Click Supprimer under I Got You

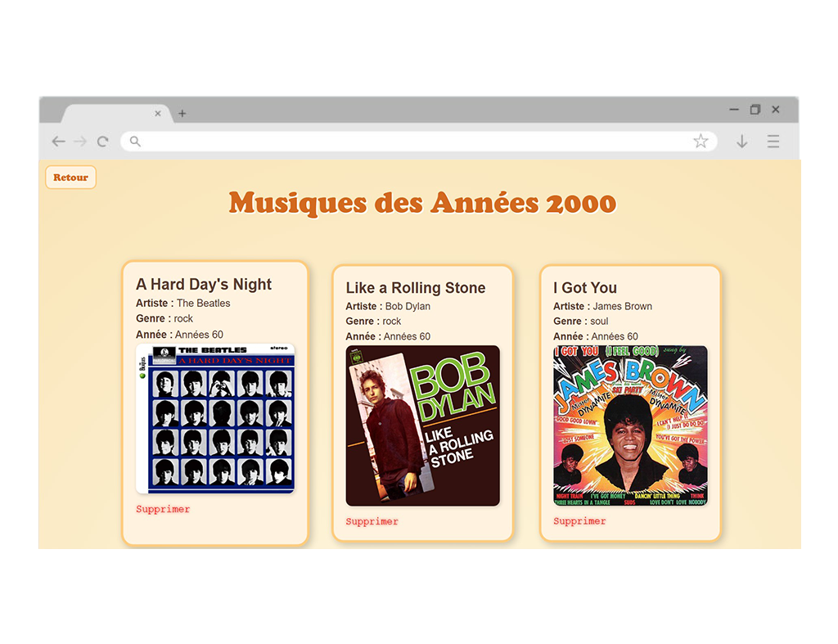click(580, 521)
